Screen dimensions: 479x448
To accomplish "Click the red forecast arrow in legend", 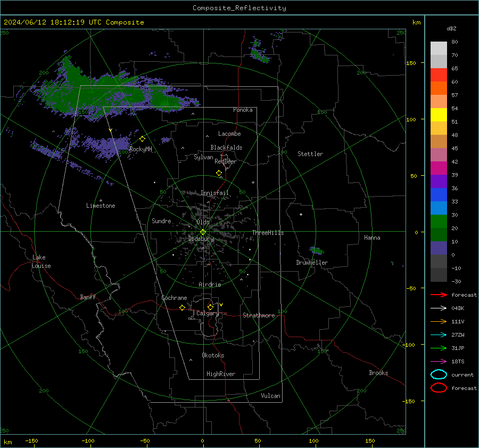I will pos(439,295).
